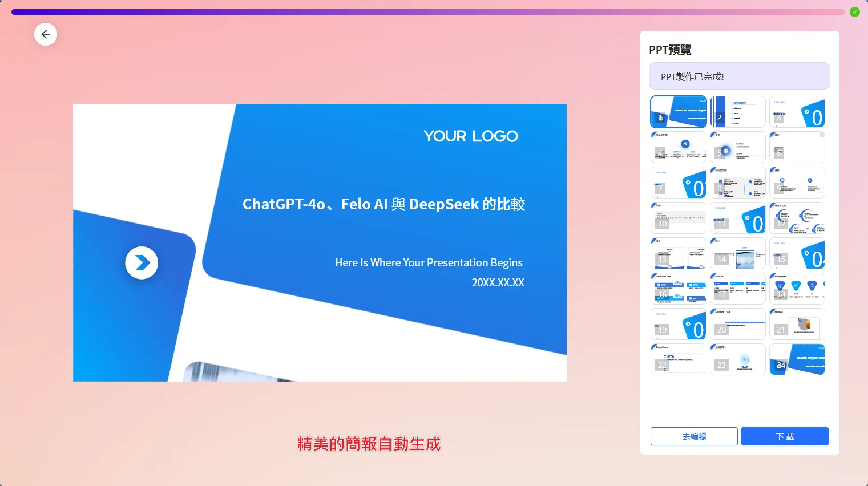Click the green checkmark completion icon
The image size is (868, 486).
click(854, 12)
